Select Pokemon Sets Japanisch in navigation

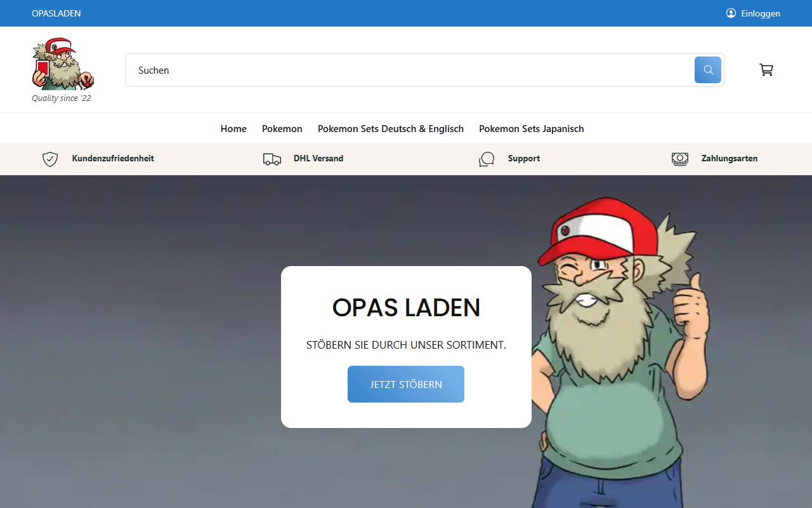531,128
